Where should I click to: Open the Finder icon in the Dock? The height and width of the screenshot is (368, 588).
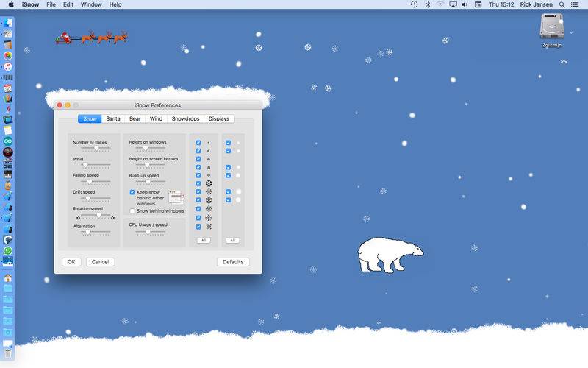click(x=8, y=23)
